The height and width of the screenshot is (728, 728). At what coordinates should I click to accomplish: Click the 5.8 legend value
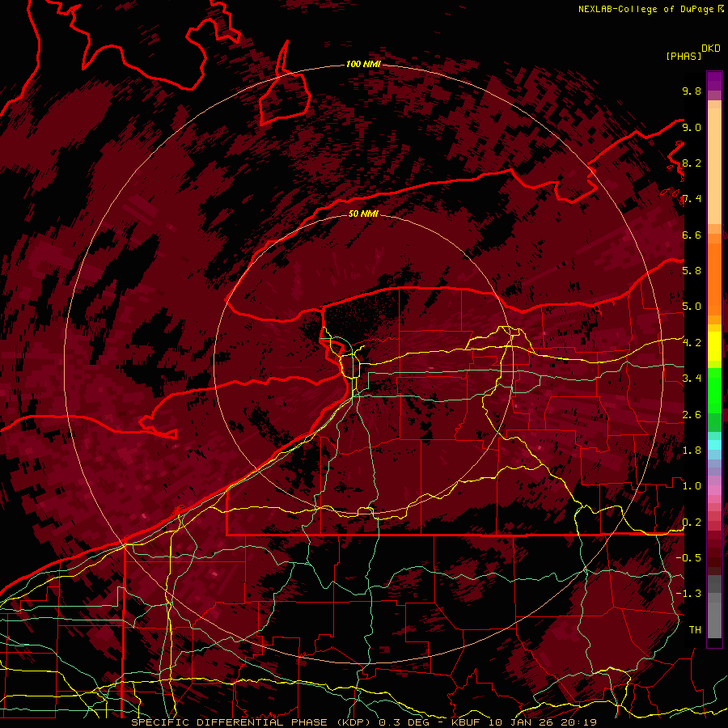[692, 270]
